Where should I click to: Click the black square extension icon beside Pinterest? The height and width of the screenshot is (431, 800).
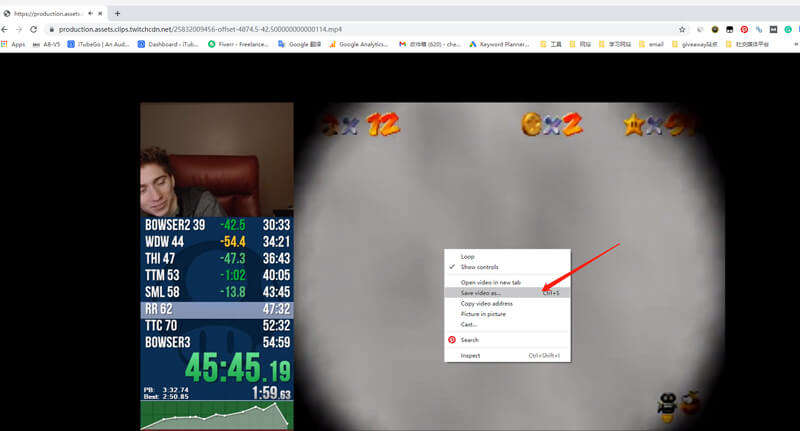click(730, 30)
